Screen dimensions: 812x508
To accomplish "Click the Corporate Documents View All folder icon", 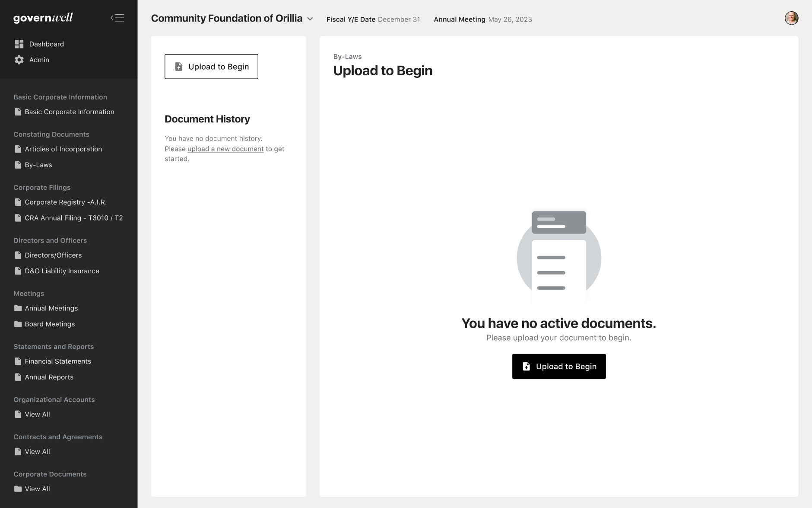I will tap(18, 489).
